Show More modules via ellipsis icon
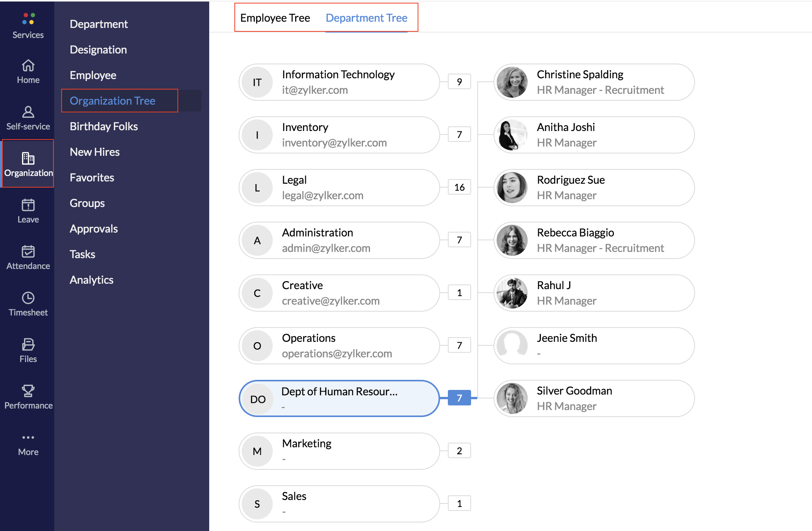Image resolution: width=812 pixels, height=531 pixels. [28, 438]
